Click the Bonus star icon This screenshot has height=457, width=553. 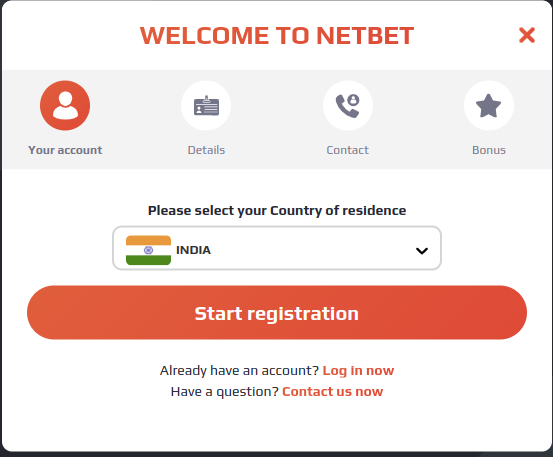(489, 105)
